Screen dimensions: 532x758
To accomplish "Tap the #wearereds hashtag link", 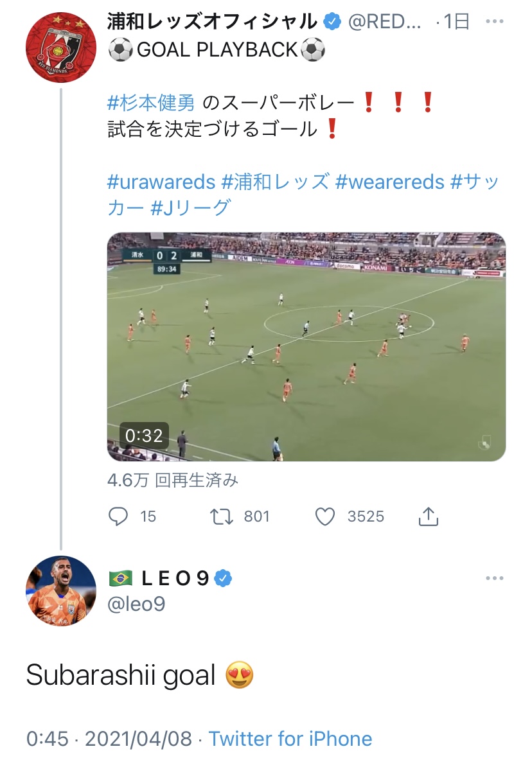I will [390, 182].
